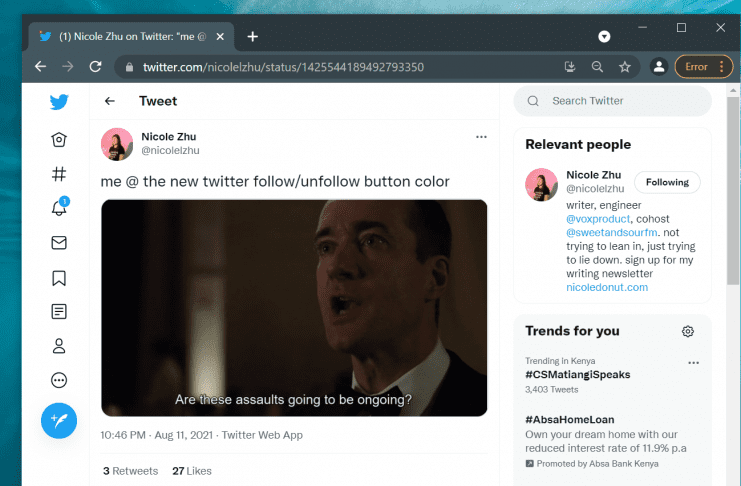
Task: Click the padlock site info icon
Action: (129, 67)
